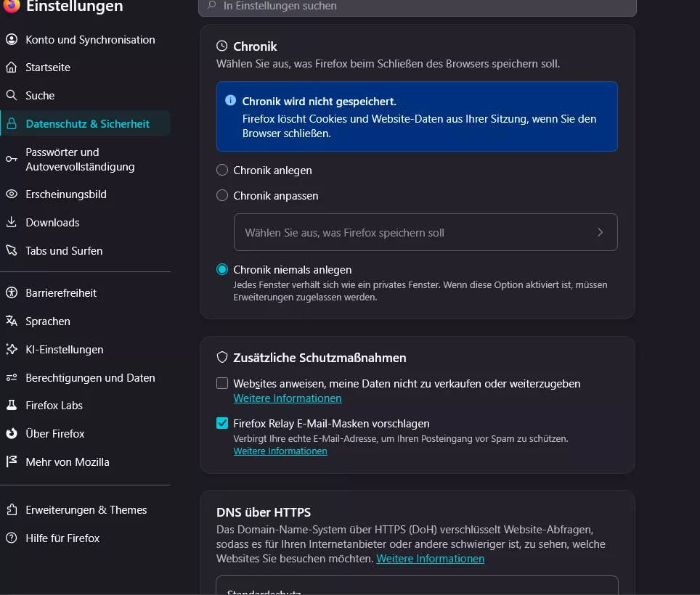Click the Zusätzliche Schutzmaßnahmen heading
The image size is (700, 595).
pos(320,358)
